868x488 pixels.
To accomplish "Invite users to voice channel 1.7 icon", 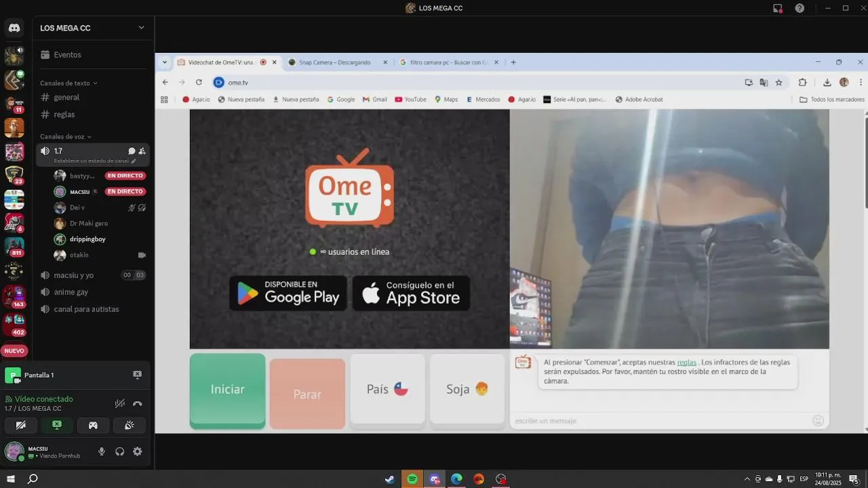I will point(142,151).
